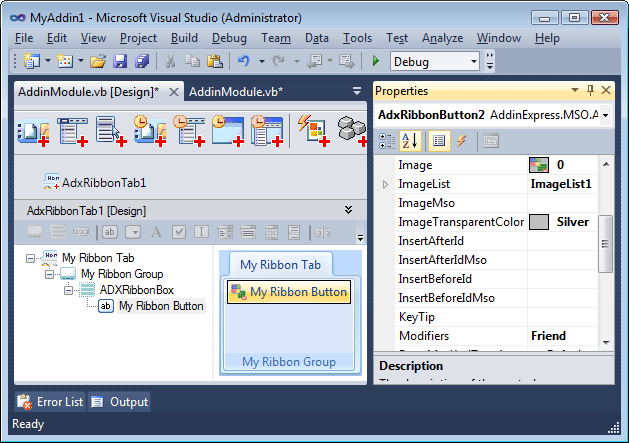Open the Analyze menu
Image resolution: width=629 pixels, height=443 pixels.
pos(442,38)
